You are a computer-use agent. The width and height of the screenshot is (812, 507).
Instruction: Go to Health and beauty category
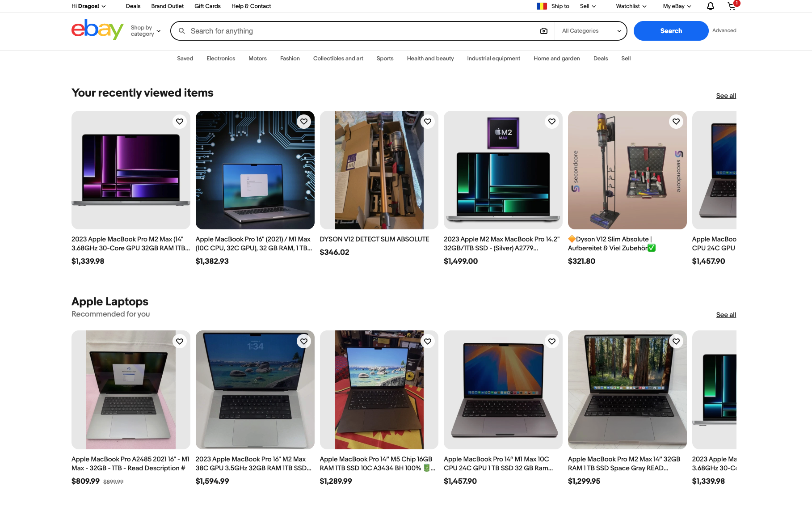pyautogui.click(x=430, y=59)
